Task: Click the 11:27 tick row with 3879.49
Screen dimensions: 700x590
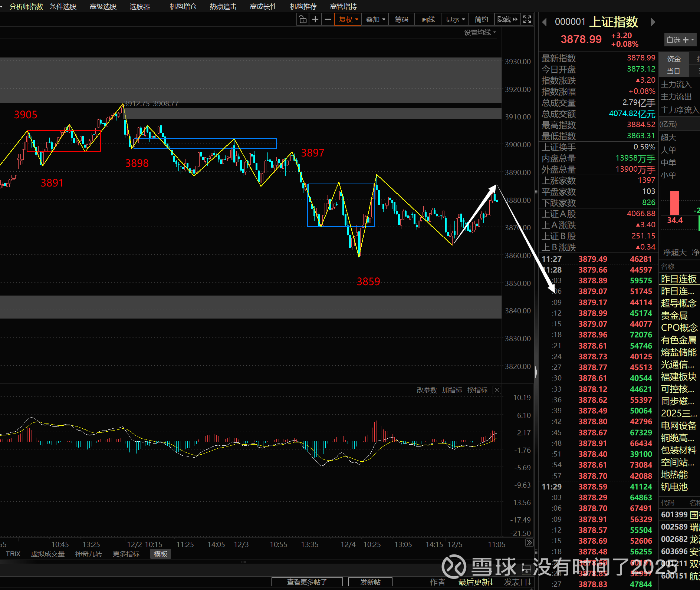Action: point(598,259)
